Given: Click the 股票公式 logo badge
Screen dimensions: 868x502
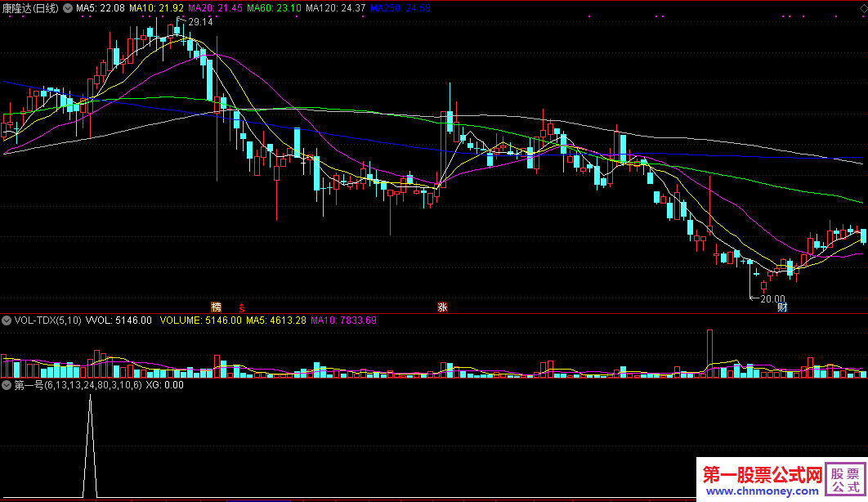Looking at the screenshot, I should click(846, 479).
